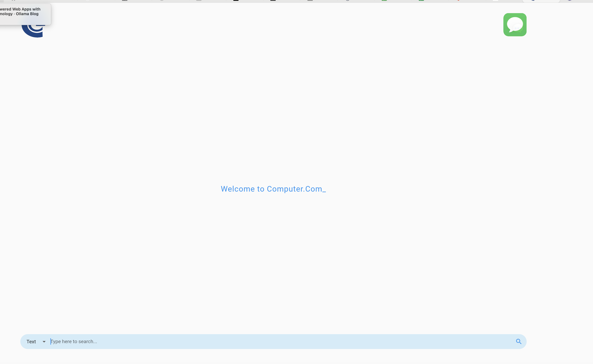The image size is (593, 364).
Task: Click the 'Welcome to Computer.Com_' heading
Action: [273, 189]
